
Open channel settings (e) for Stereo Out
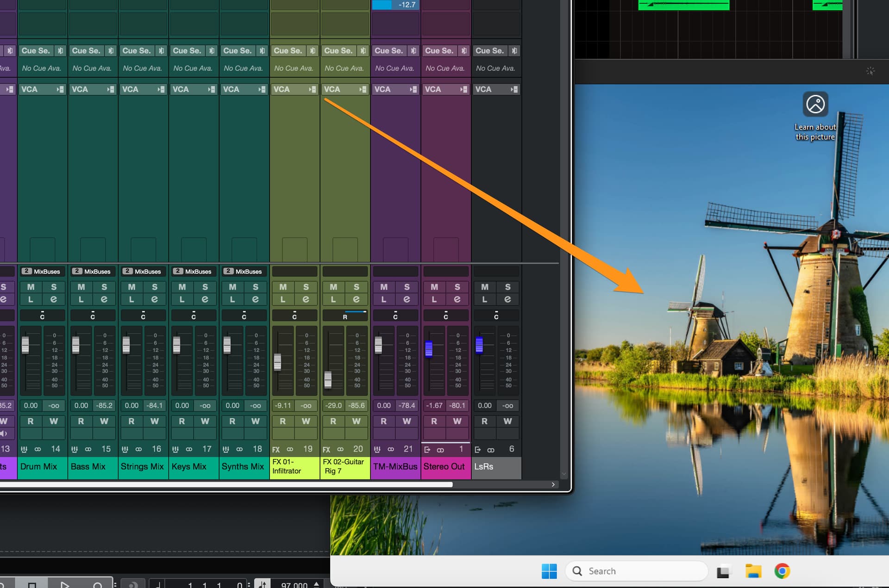[x=457, y=299]
